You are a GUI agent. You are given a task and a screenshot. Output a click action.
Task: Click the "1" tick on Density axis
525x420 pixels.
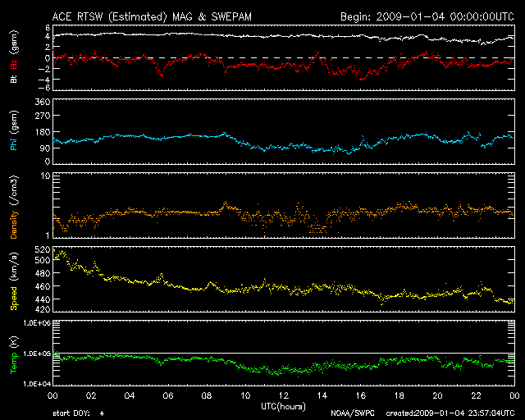click(48, 235)
